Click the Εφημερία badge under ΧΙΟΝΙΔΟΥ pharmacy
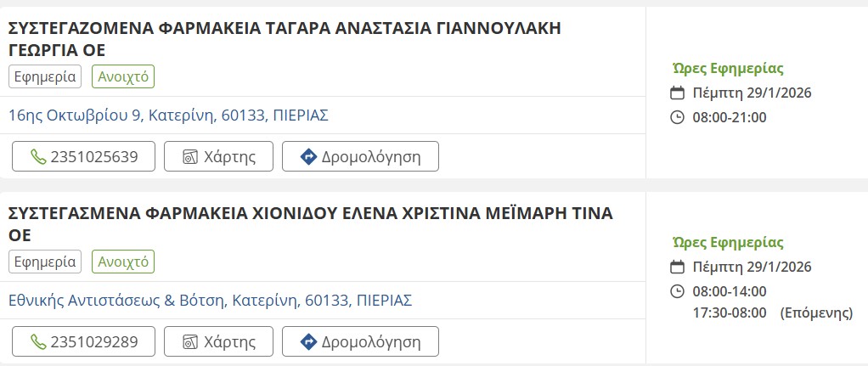This screenshot has width=868, height=366. (45, 262)
